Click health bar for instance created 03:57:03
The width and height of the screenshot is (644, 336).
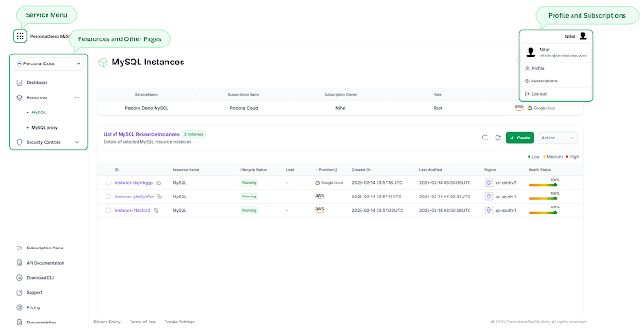(x=543, y=212)
